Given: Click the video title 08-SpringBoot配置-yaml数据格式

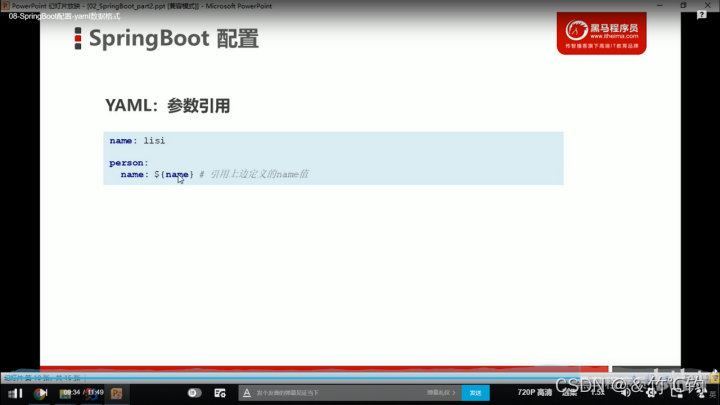Looking at the screenshot, I should pos(64,16).
